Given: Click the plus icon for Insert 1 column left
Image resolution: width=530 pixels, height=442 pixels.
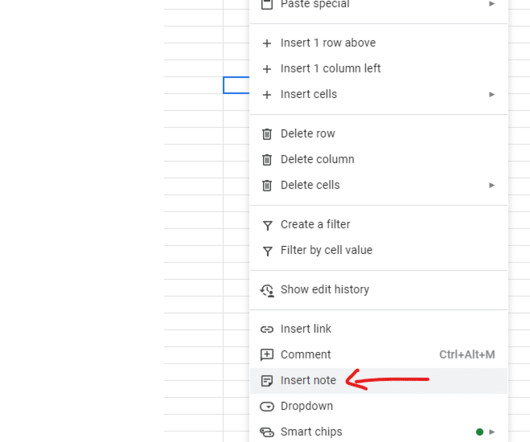Looking at the screenshot, I should point(267,69).
